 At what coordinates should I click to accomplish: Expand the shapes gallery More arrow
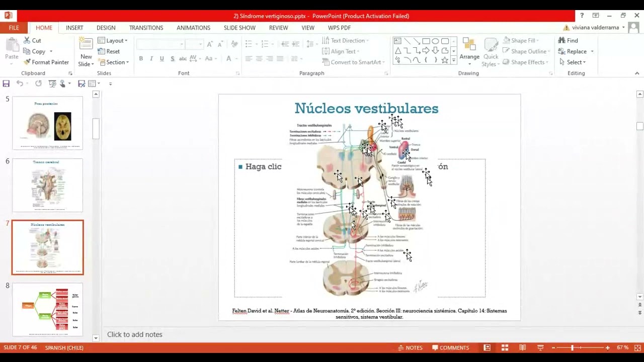click(453, 61)
